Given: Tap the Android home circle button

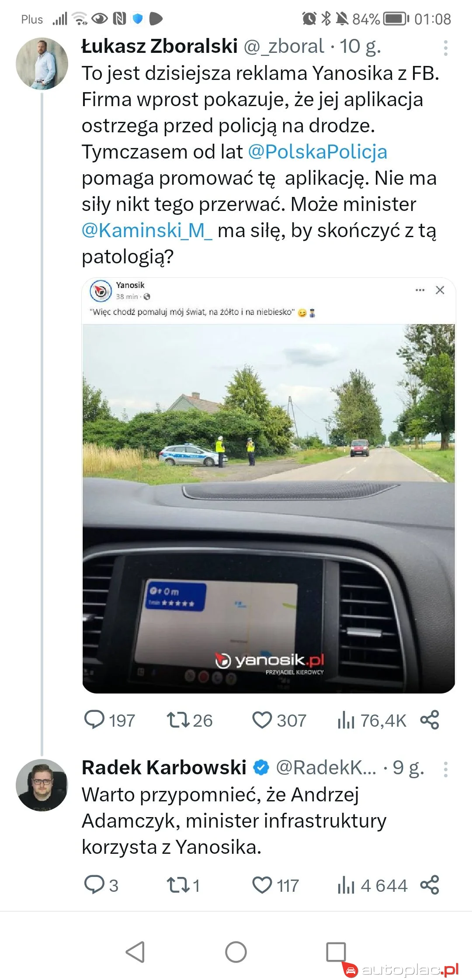Looking at the screenshot, I should [236, 952].
